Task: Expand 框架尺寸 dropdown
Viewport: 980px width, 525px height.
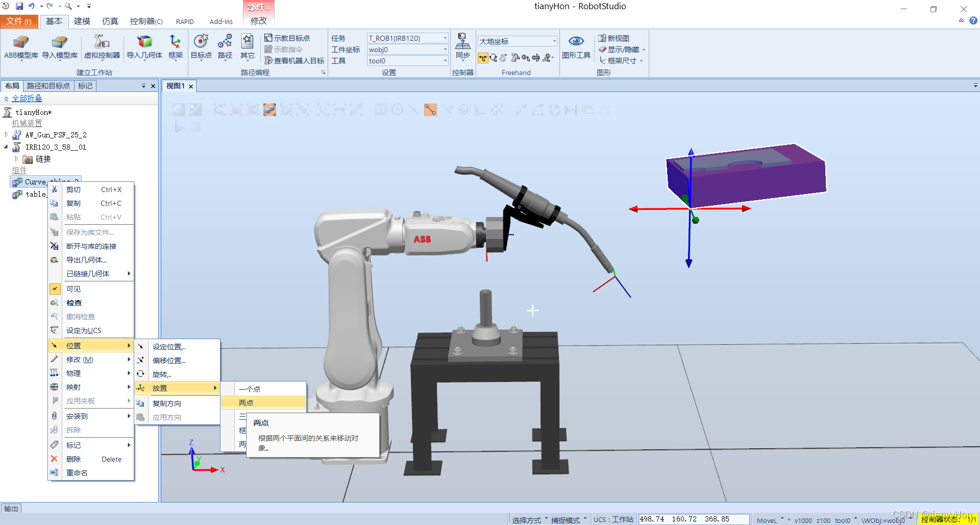Action: click(641, 61)
